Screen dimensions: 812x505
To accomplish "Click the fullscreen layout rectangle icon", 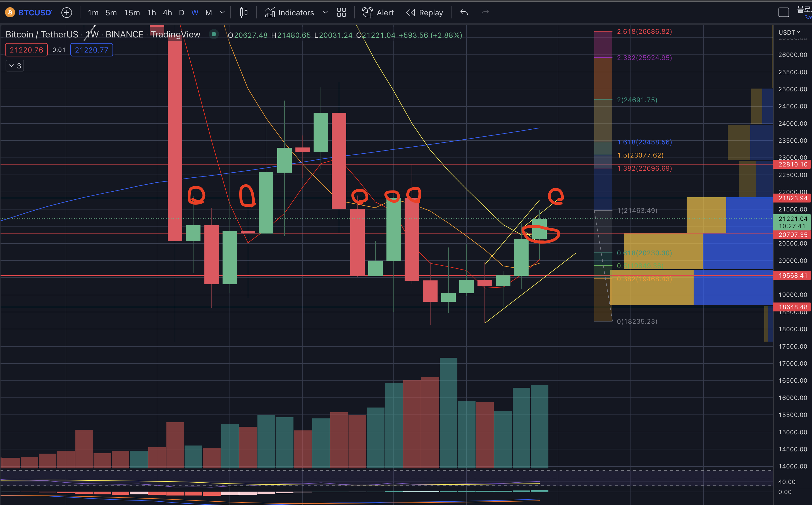I will (783, 13).
